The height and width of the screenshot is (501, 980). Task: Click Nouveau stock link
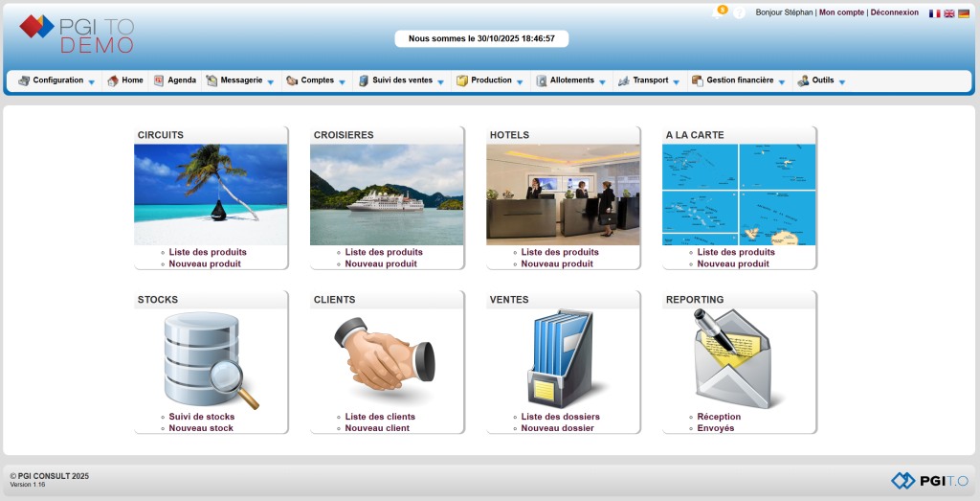201,428
